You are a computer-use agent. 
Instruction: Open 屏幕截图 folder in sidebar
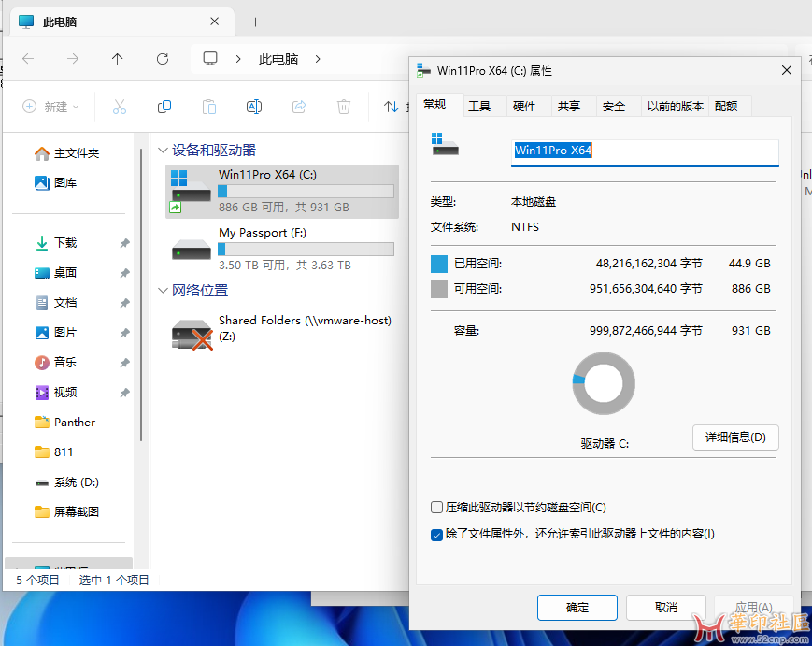pos(66,511)
